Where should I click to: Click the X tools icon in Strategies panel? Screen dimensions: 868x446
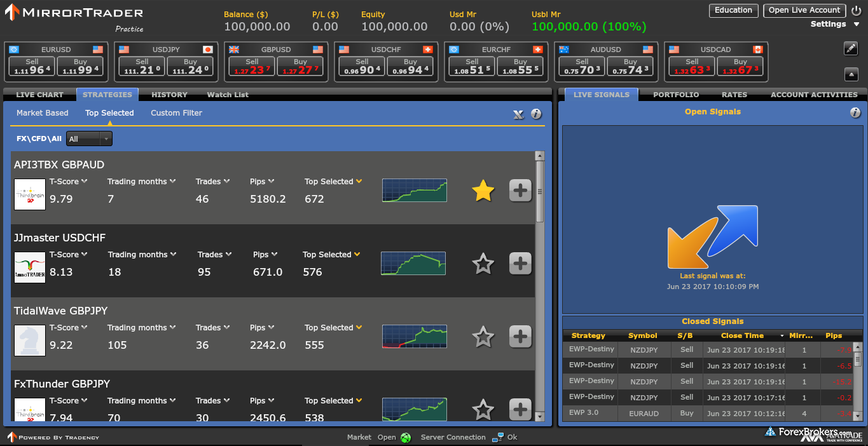(x=519, y=114)
